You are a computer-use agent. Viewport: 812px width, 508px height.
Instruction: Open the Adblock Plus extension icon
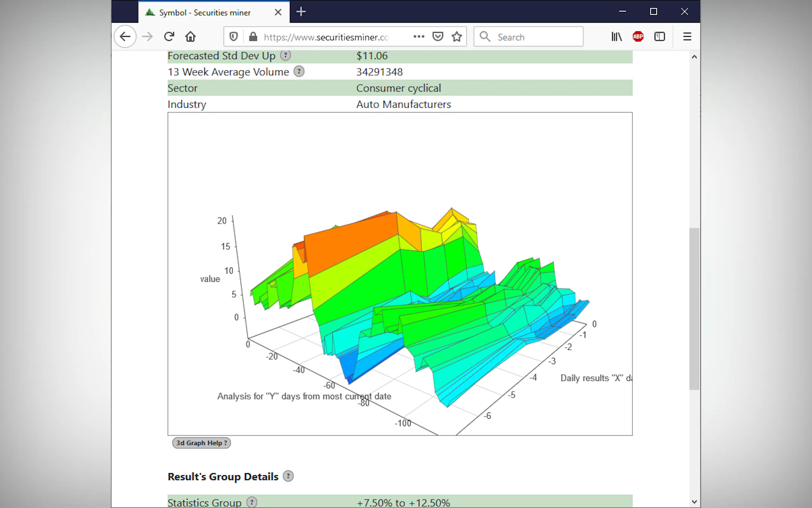[x=638, y=36]
